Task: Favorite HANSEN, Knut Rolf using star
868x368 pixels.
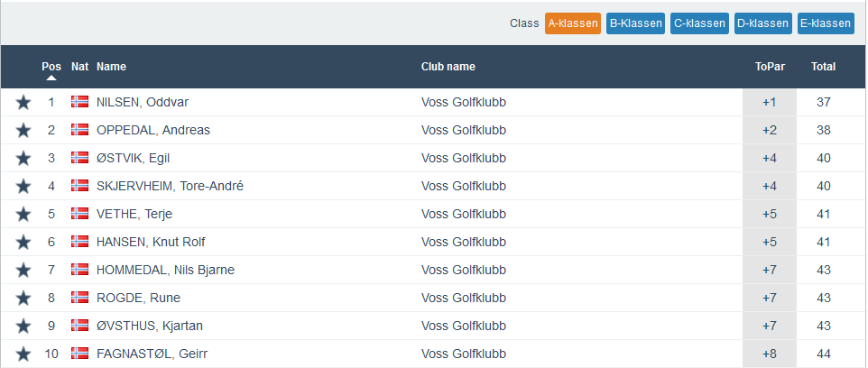Action: (x=23, y=243)
